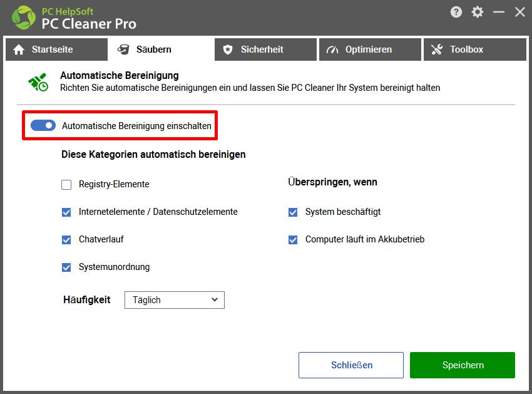Click the green broom clock icon
Viewport: 532px width, 394px height.
coord(38,82)
